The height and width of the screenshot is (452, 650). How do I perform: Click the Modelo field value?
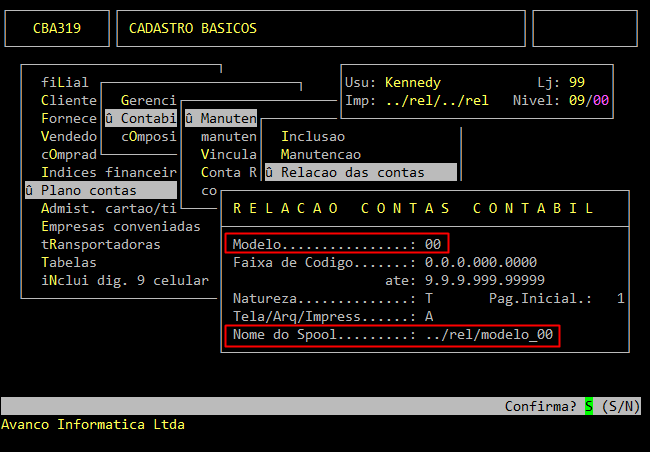pyautogui.click(x=433, y=244)
